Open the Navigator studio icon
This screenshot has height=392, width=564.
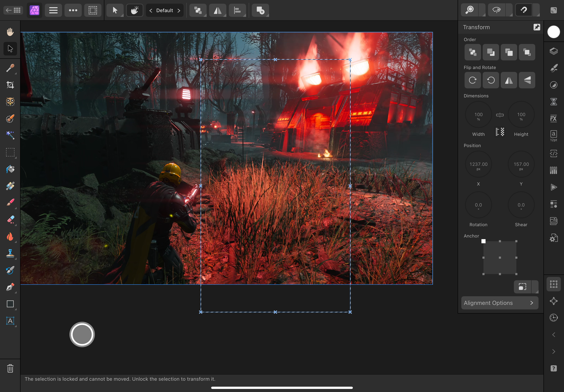click(554, 301)
